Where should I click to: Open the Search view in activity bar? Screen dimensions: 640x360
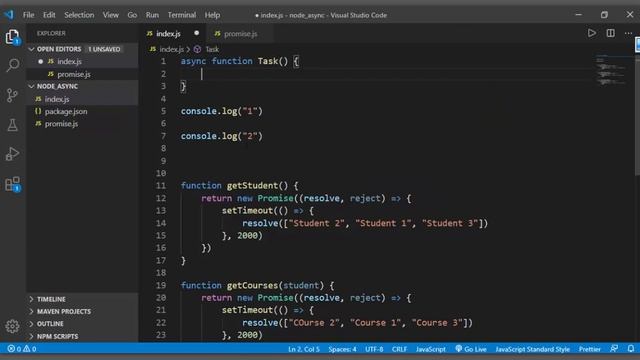(13, 65)
